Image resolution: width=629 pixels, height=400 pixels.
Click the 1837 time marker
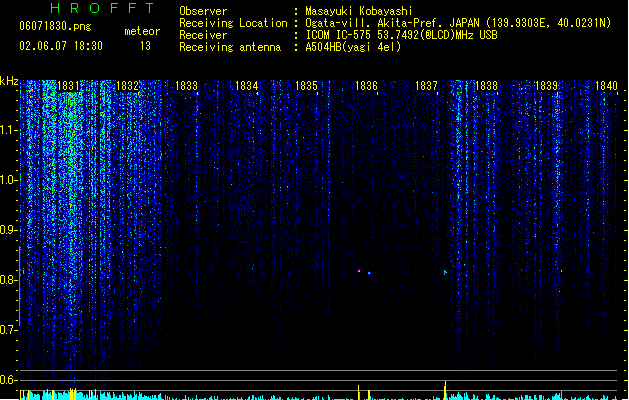[426, 86]
